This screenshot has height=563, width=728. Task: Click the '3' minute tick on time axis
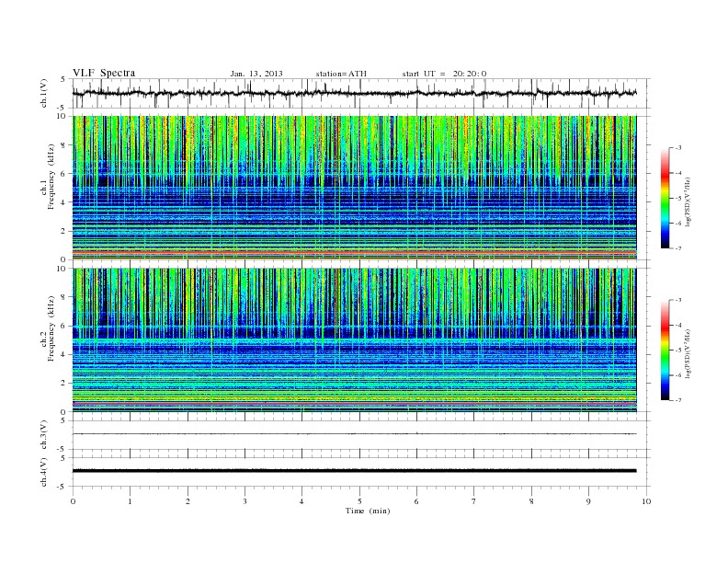[245, 501]
